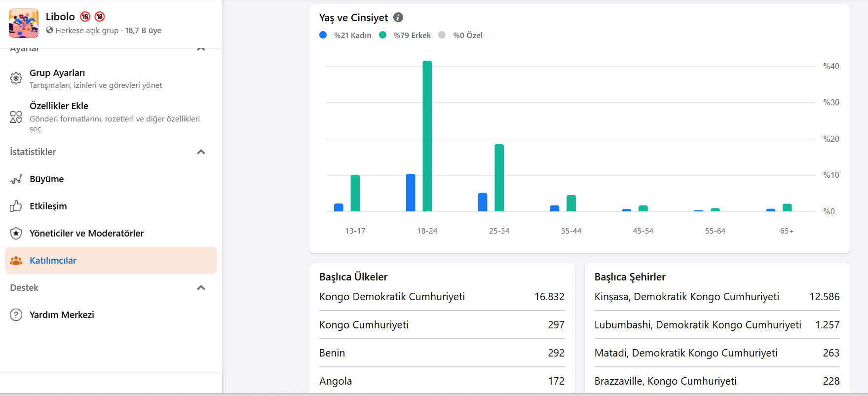
Task: Click the gray Özel legend dot
Action: (442, 35)
